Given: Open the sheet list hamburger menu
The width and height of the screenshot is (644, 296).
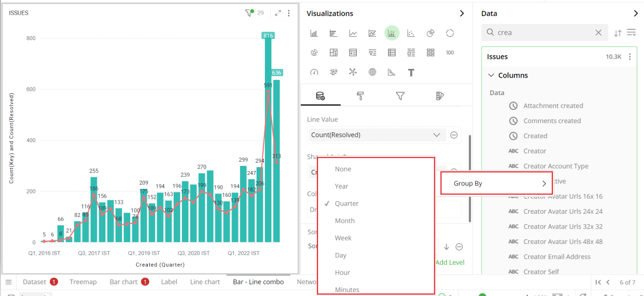Looking at the screenshot, I should click(8, 282).
